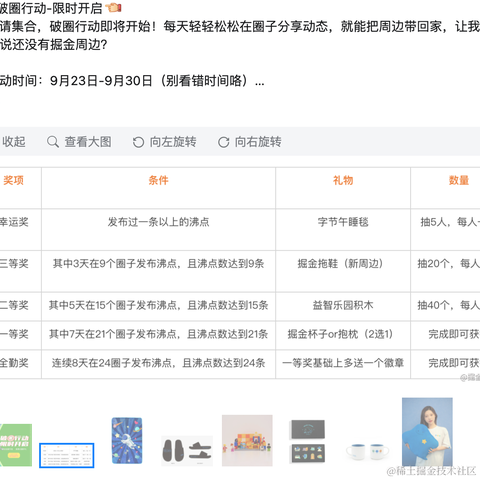The height and width of the screenshot is (480, 480).
Task: Select the green 破圈行动 poster thumbnail
Action: [16, 445]
